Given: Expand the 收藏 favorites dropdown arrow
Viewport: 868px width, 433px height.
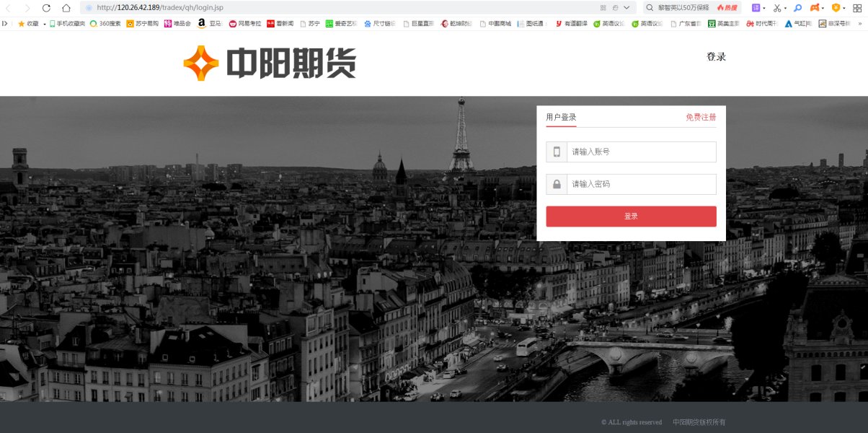Looking at the screenshot, I should (44, 24).
